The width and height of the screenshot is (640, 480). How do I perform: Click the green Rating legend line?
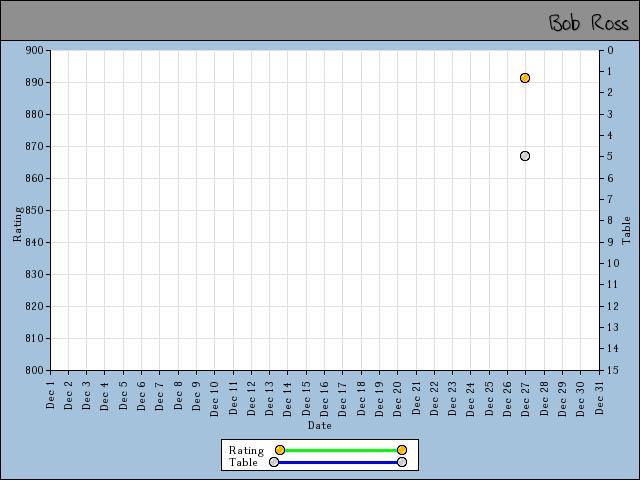341,450
